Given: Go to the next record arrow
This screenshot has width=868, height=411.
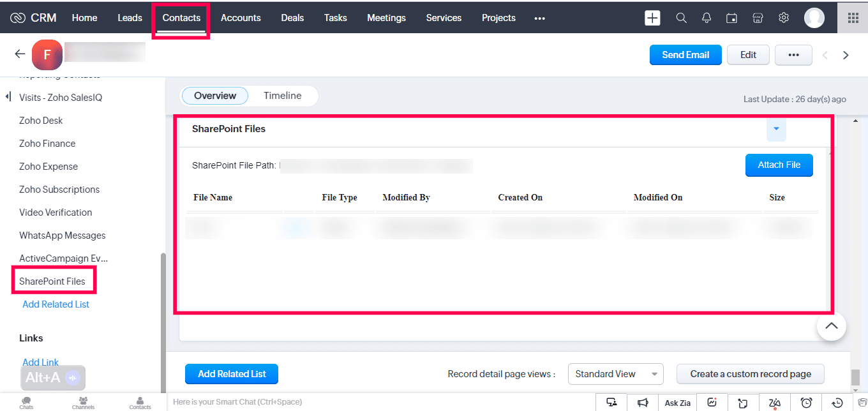Looking at the screenshot, I should (846, 56).
